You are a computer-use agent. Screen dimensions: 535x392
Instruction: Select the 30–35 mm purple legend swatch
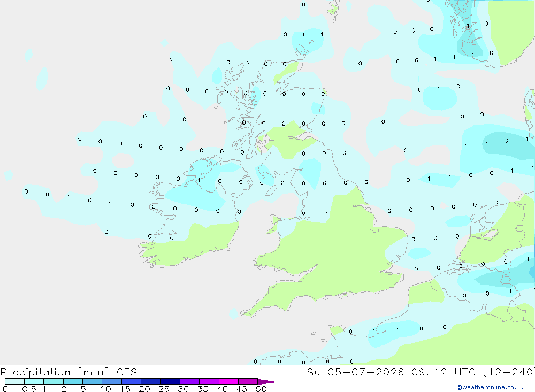(x=190, y=381)
